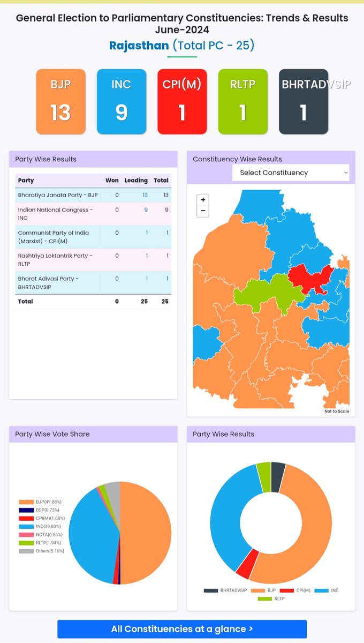Click the BHRTADVSIP 1 seat card
This screenshot has height=643, width=364.
pyautogui.click(x=304, y=101)
